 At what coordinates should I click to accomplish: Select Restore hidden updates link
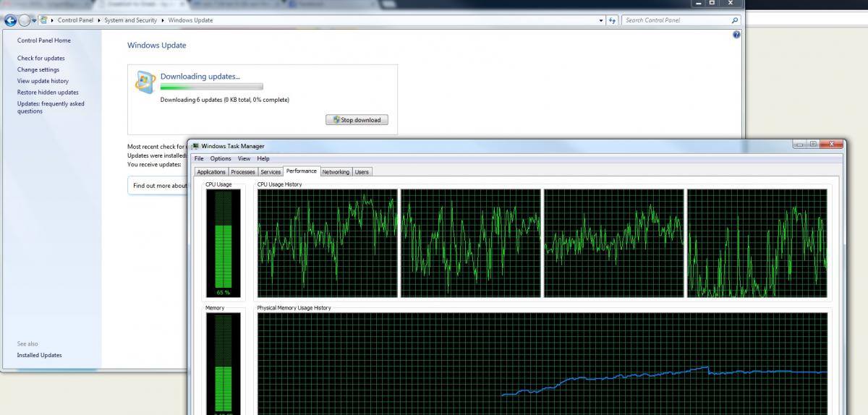[x=48, y=93]
